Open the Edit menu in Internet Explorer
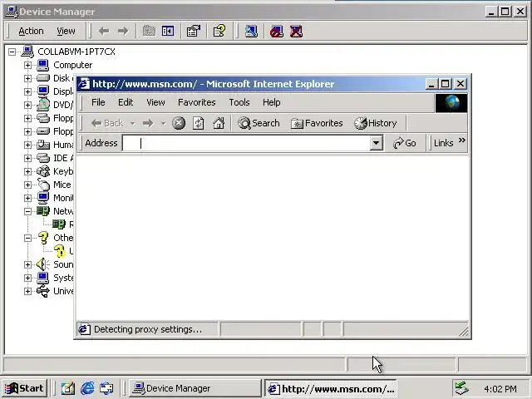The width and height of the screenshot is (532, 399). 126,102
